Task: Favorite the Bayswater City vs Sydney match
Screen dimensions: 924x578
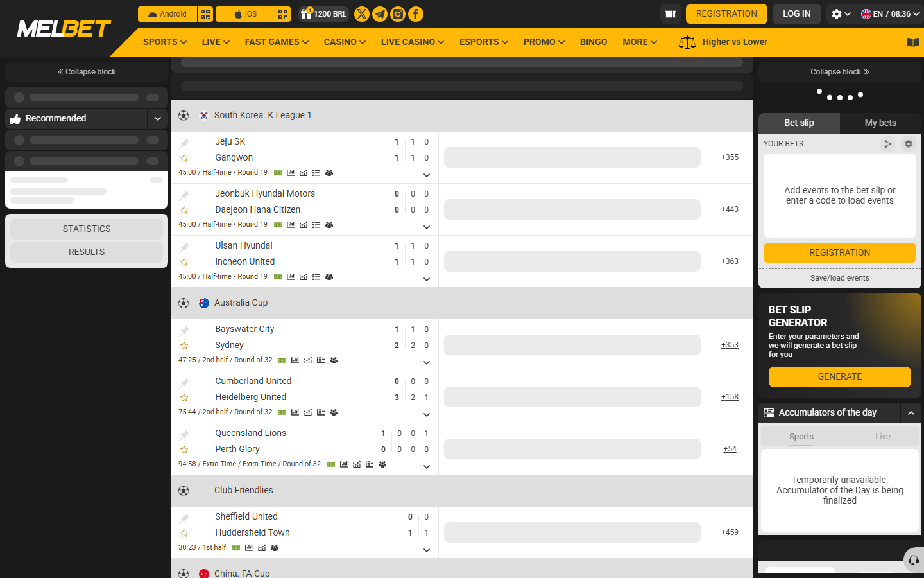Action: pos(184,346)
